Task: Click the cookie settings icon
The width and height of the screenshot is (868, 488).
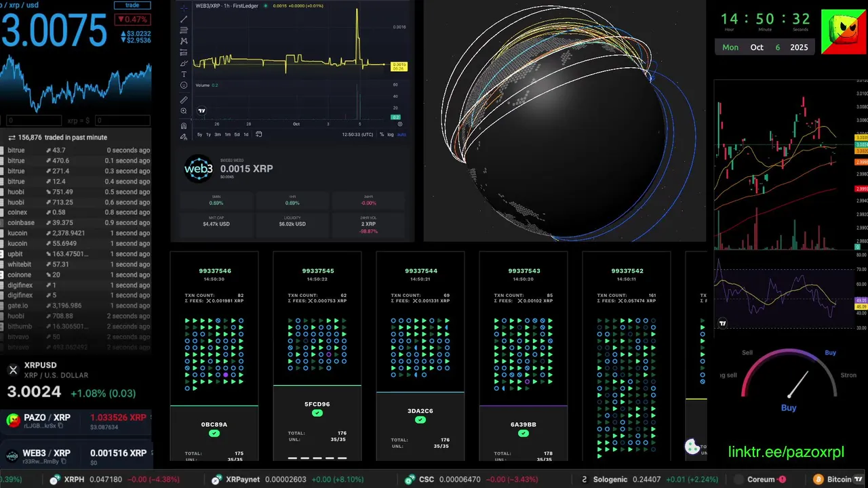Action: click(692, 447)
